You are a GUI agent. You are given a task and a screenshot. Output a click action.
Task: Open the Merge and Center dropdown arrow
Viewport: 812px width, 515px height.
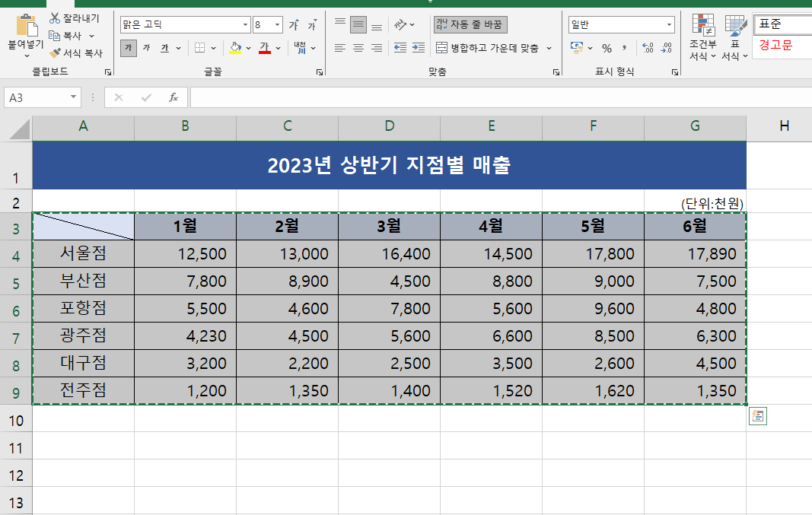[549, 48]
